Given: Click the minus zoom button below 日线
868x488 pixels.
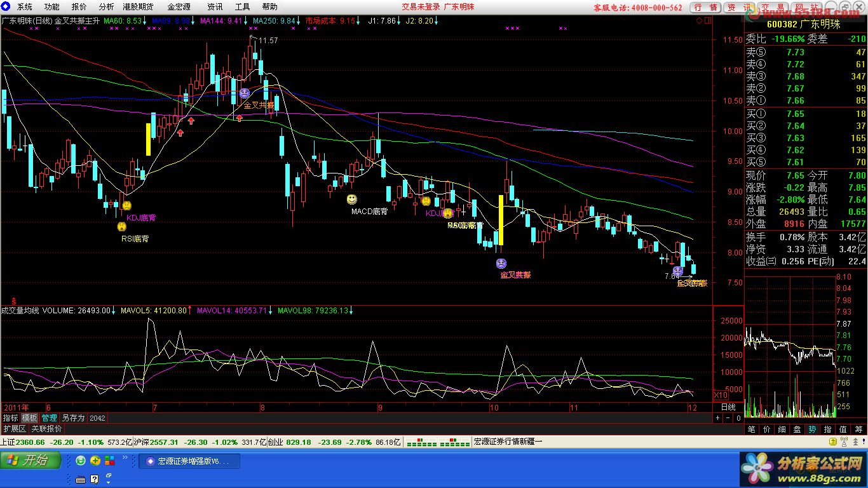Looking at the screenshot, I should [728, 418].
